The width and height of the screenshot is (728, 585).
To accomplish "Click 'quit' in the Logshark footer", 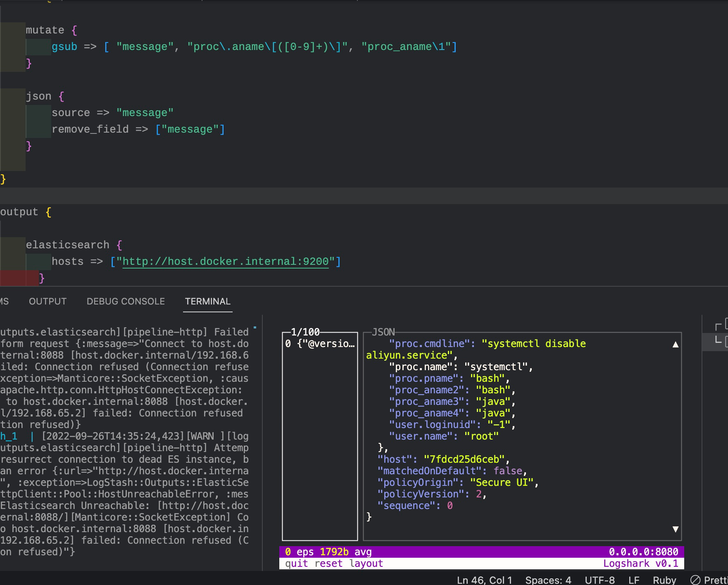I will 296,563.
